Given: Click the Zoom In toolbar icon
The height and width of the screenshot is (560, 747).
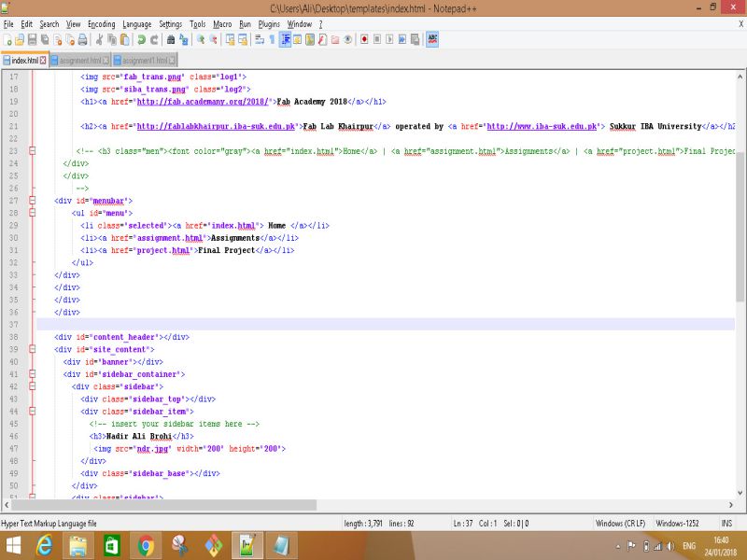Looking at the screenshot, I should tap(201, 39).
